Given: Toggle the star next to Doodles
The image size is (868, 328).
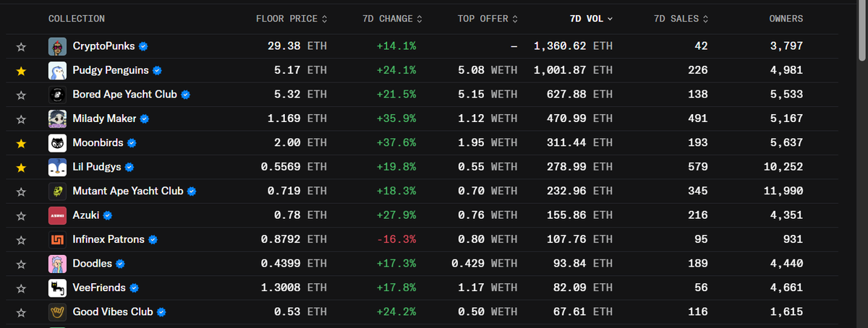Looking at the screenshot, I should (x=21, y=264).
